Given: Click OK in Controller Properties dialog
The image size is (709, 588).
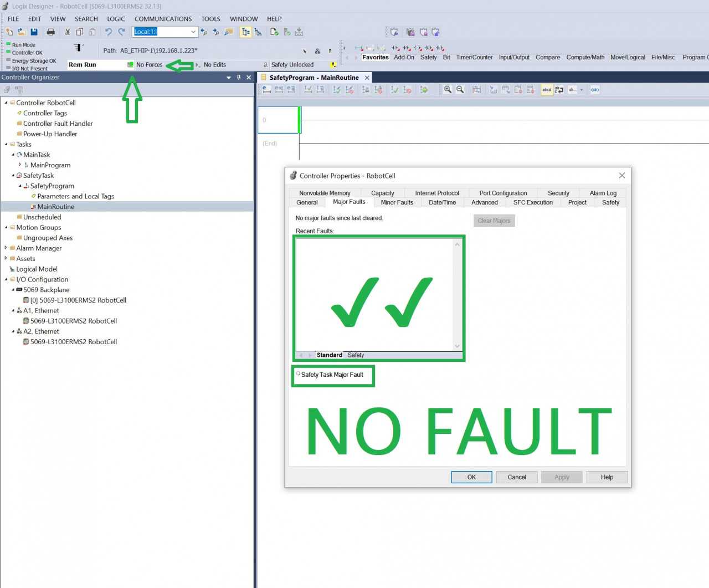Looking at the screenshot, I should point(471,477).
